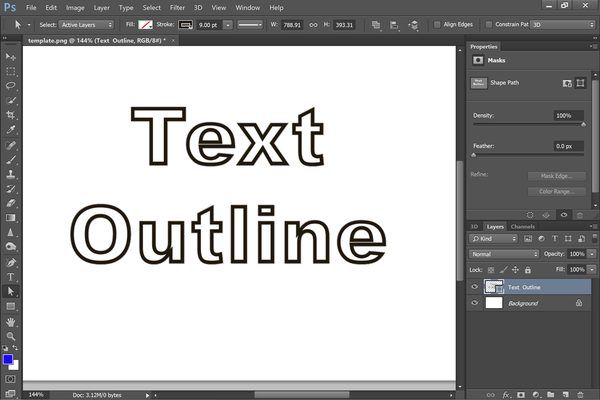This screenshot has height=400, width=600.
Task: Choose the Hand tool
Action: tap(11, 321)
